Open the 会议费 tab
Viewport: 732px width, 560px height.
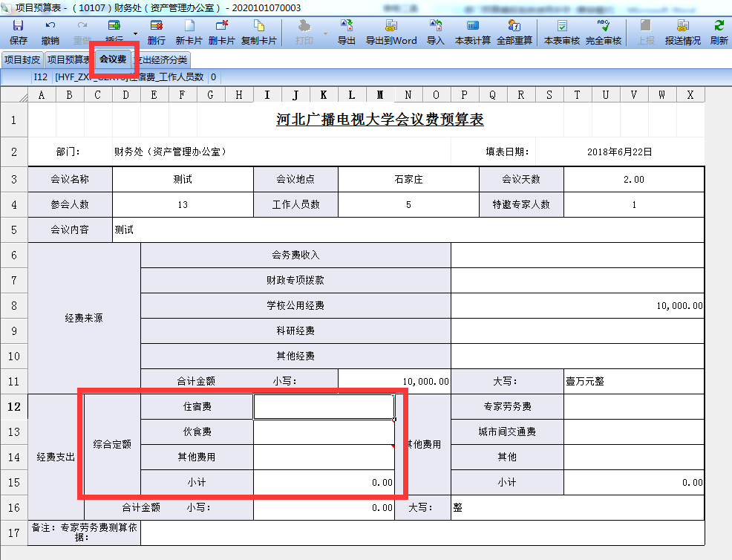113,59
